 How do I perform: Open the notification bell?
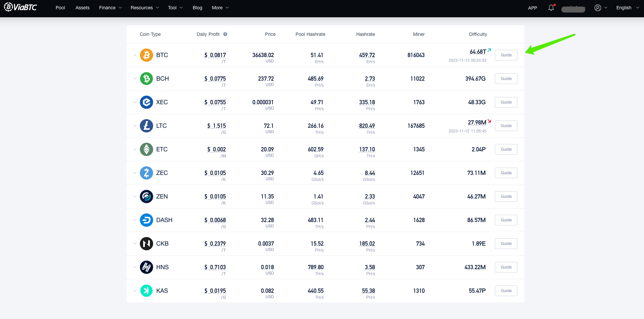click(551, 8)
